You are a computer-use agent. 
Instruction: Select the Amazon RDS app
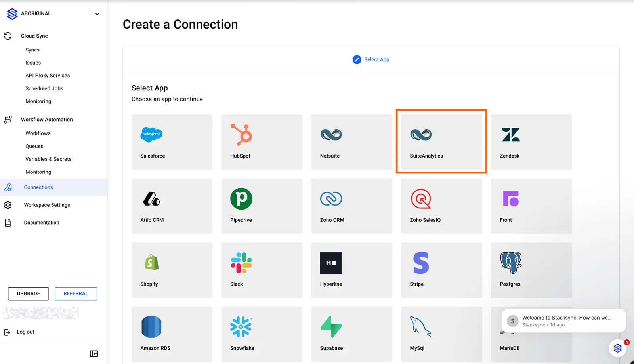point(172,334)
